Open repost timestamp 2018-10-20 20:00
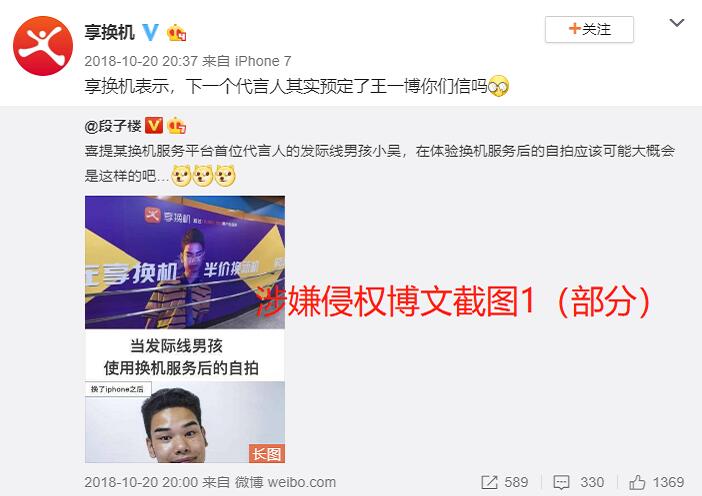Viewport: 702px width, 496px height. 141,482
